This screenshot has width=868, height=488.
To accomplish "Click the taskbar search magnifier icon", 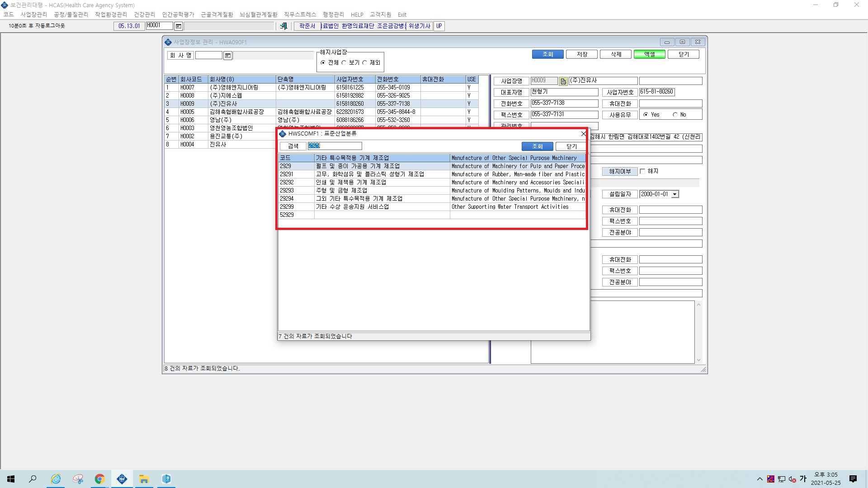I will pyautogui.click(x=33, y=479).
